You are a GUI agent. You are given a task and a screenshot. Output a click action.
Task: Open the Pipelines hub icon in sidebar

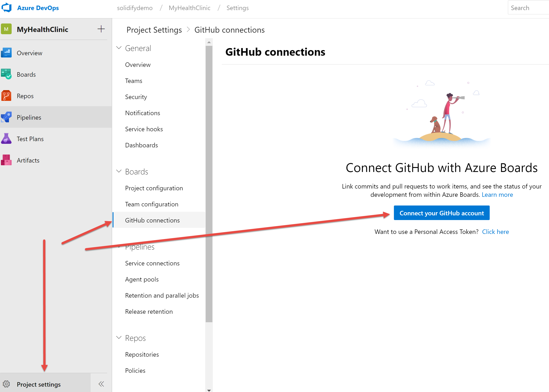coord(6,117)
